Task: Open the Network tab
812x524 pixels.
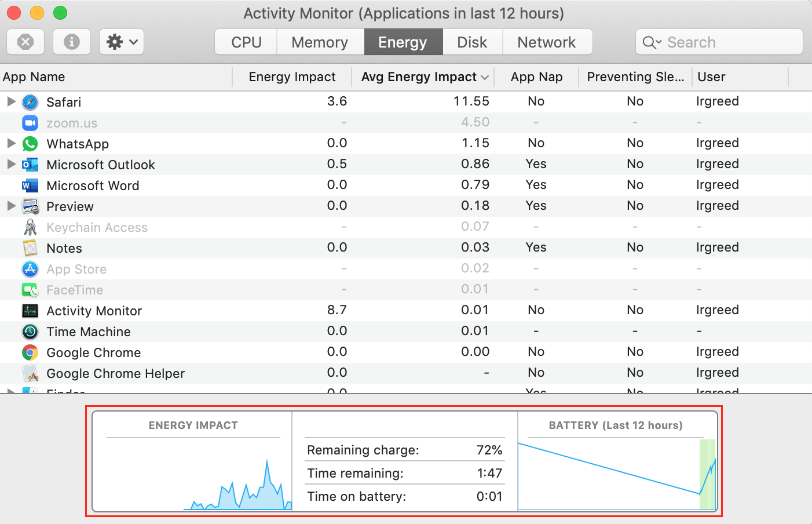Action: point(547,42)
